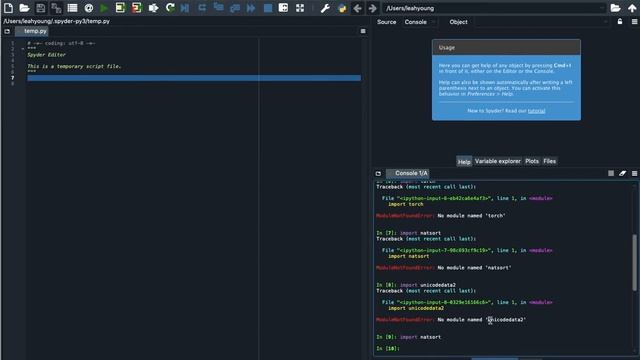Screen dimensions: 640x360
Task: Save the current file
Action: pyautogui.click(x=40, y=8)
